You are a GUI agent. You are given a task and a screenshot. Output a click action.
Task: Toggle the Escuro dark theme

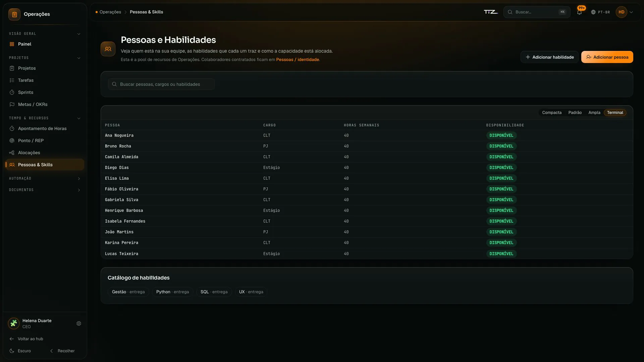(x=20, y=351)
